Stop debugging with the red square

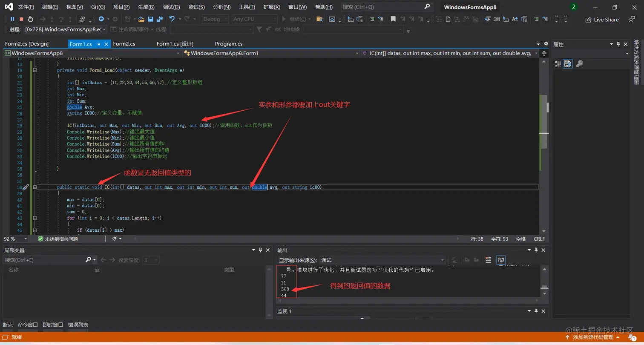click(21, 19)
